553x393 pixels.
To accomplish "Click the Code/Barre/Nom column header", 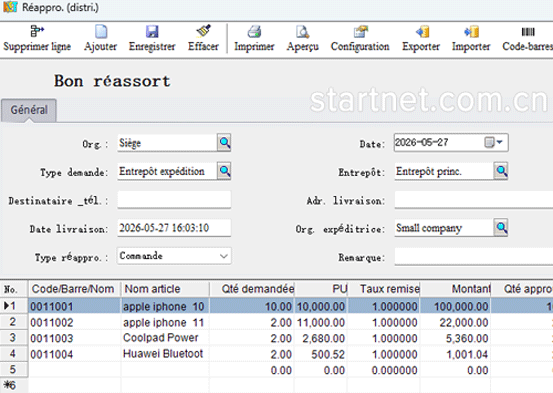I will tap(74, 289).
